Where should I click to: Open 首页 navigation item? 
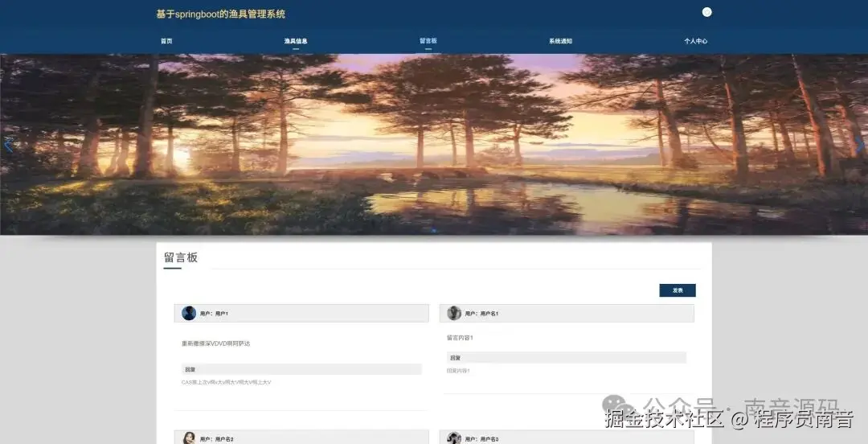(166, 41)
